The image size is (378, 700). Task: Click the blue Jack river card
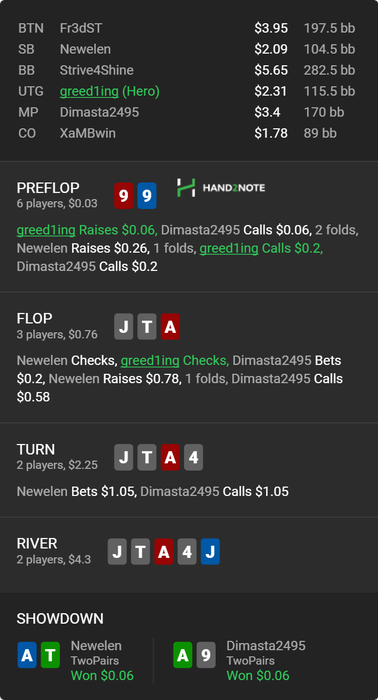pos(210,552)
